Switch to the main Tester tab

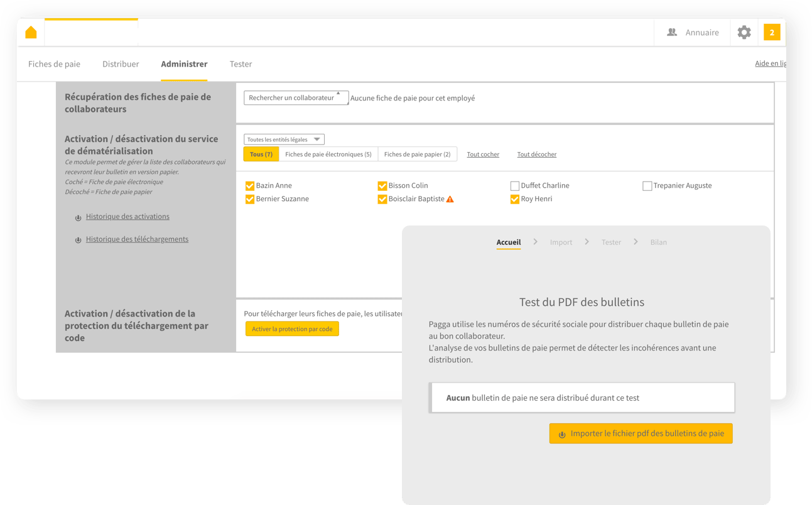point(241,64)
